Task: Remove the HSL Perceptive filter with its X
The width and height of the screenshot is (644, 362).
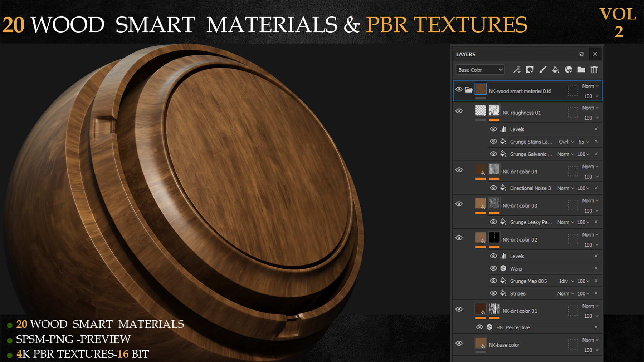Action: pyautogui.click(x=596, y=327)
